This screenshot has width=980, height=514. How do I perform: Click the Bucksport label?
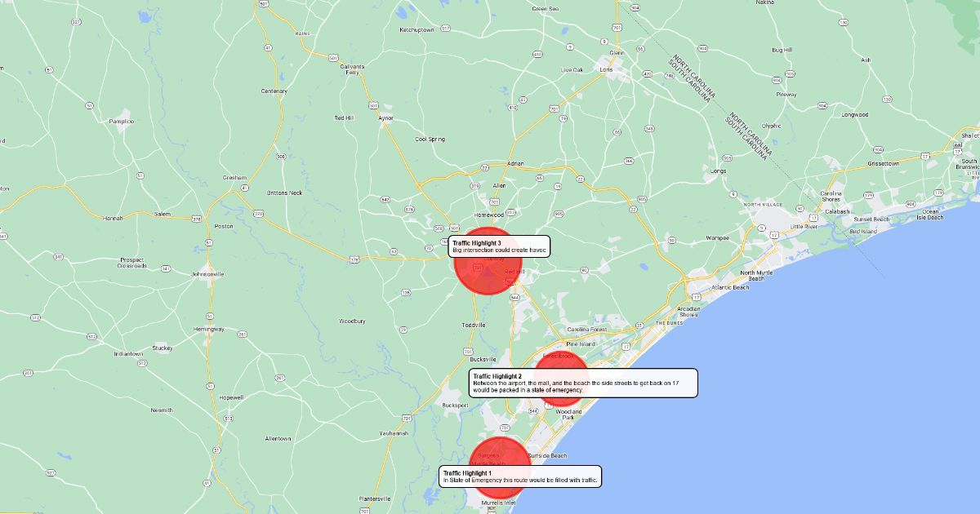[456, 405]
